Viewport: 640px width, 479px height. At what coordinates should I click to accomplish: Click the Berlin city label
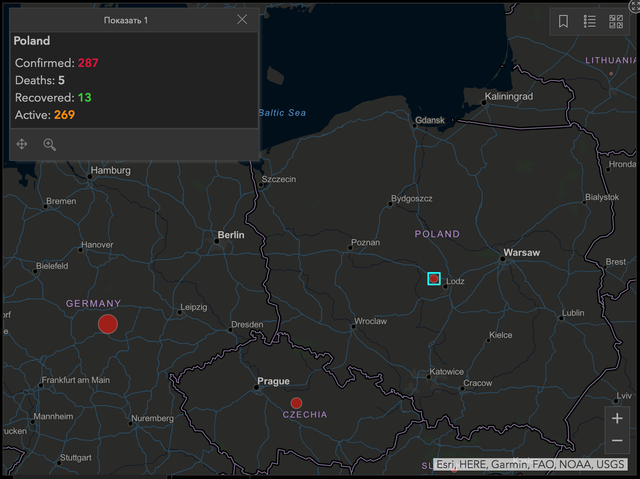[231, 236]
